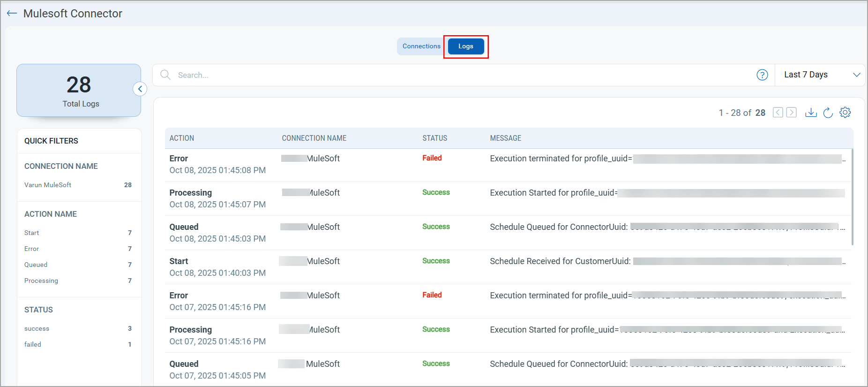868x387 pixels.
Task: Open the Last 7 Days date range dropdown
Action: (820, 75)
